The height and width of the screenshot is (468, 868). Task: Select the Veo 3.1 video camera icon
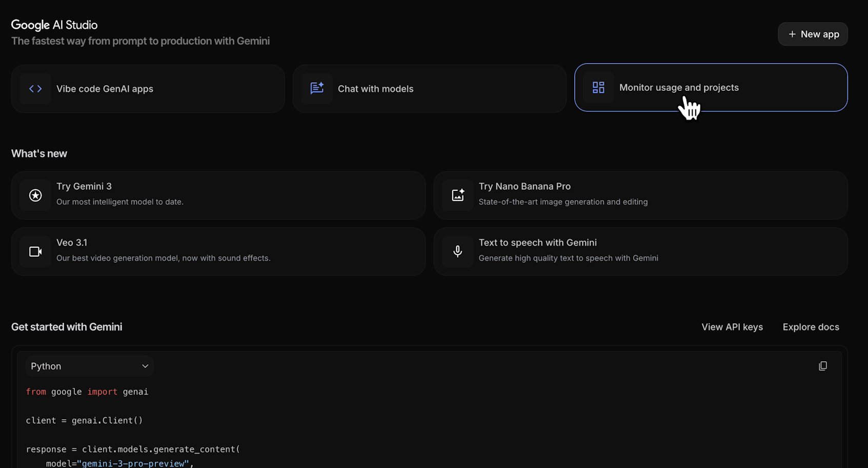pos(35,251)
